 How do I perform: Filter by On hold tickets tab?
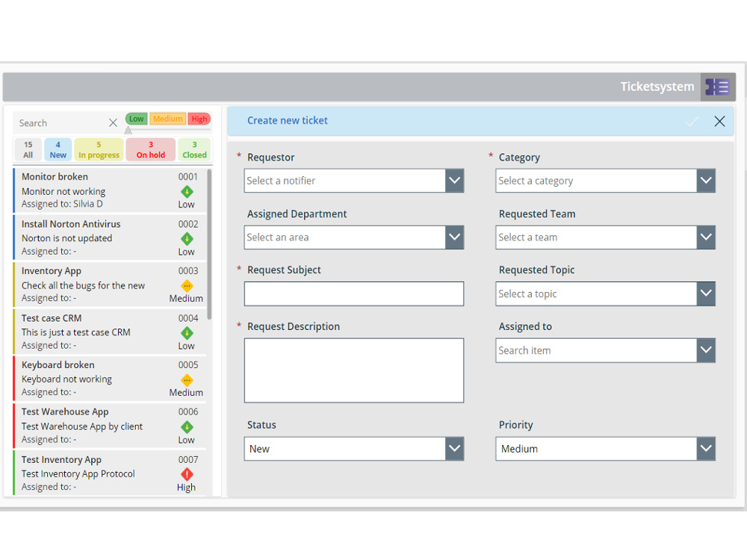click(151, 149)
